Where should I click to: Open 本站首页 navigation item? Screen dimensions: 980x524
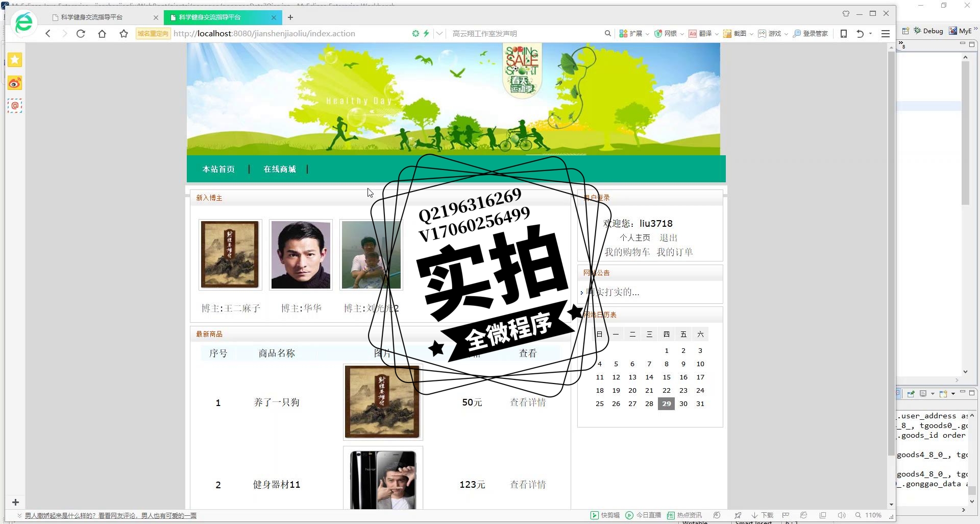click(x=218, y=169)
